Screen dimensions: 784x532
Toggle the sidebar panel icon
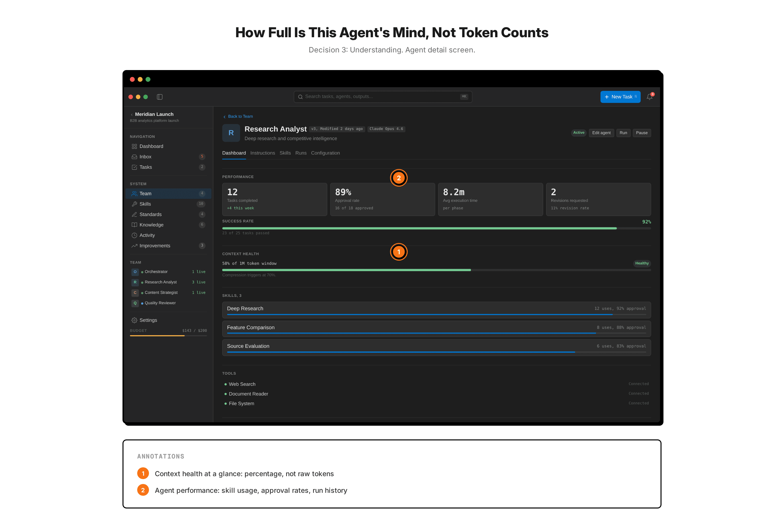point(159,97)
